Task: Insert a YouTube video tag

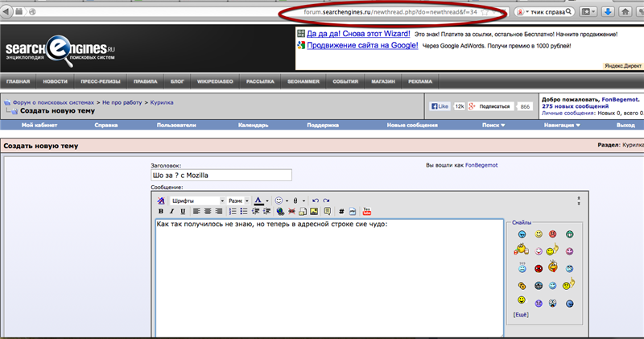Action: pos(366,211)
